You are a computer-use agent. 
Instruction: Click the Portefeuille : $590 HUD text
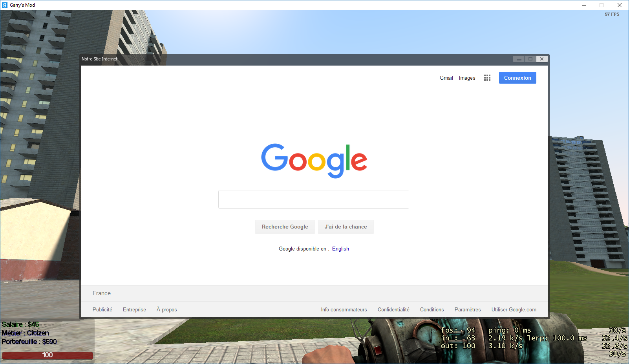click(29, 342)
